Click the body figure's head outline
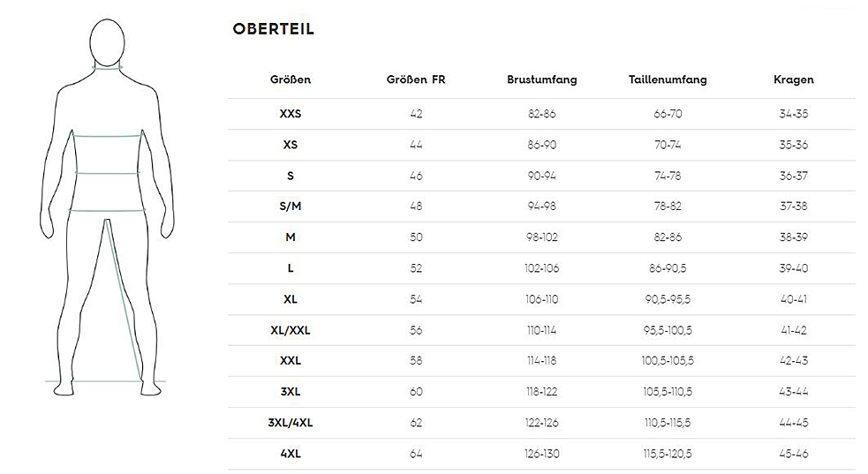Image resolution: width=868 pixels, height=474 pixels. 107,42
